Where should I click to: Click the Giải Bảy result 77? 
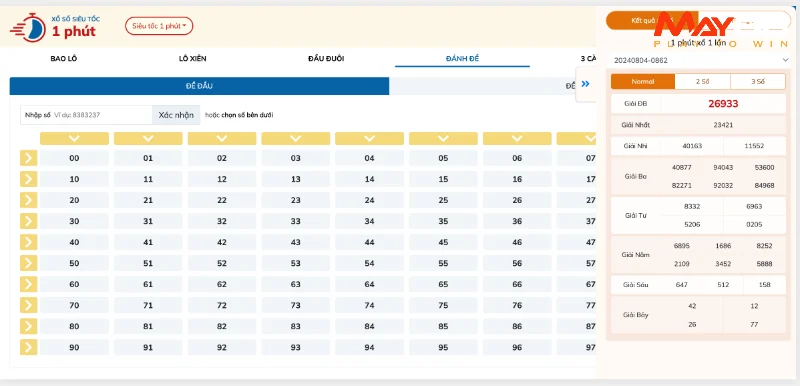tap(754, 324)
